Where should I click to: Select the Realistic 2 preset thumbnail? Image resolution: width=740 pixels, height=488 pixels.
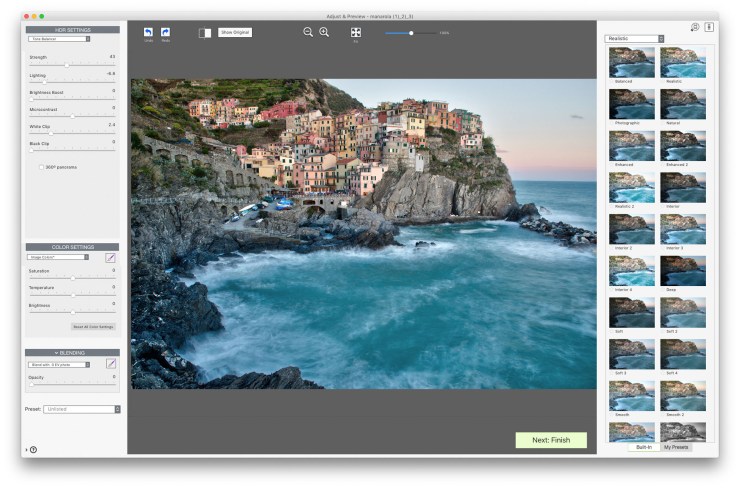pyautogui.click(x=631, y=187)
